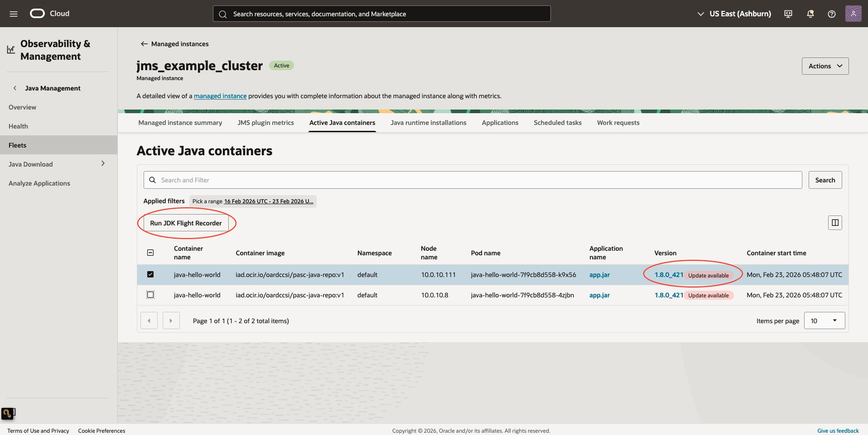This screenshot has width=868, height=435.
Task: Click the Container name column header
Action: (188, 253)
